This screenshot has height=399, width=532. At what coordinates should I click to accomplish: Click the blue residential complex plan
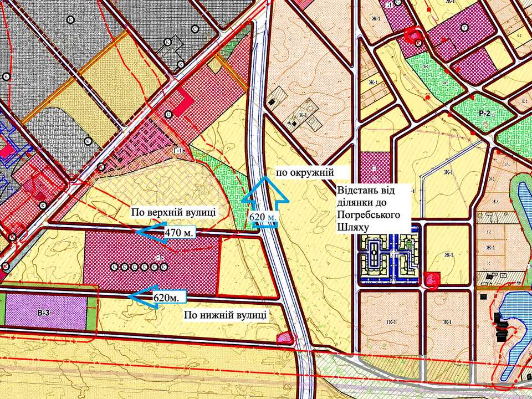pos(391,254)
